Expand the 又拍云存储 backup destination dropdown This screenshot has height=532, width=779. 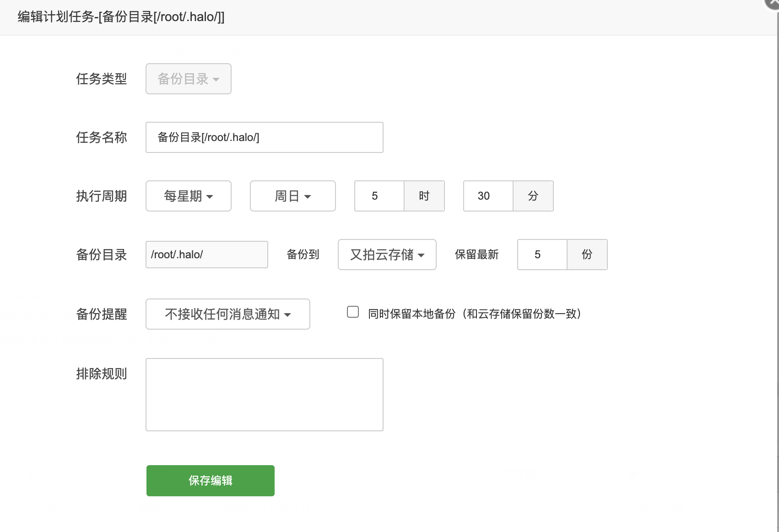click(x=387, y=255)
